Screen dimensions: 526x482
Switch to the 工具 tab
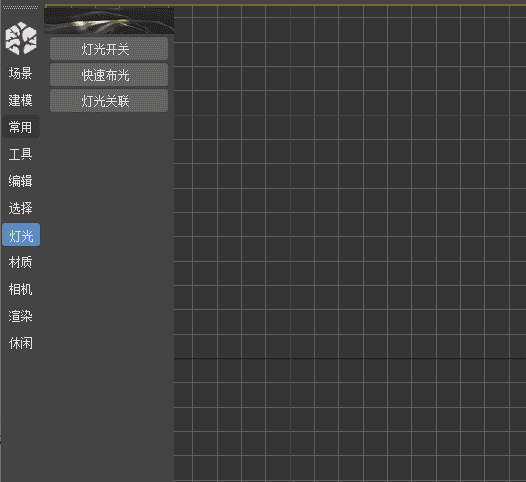tap(20, 154)
